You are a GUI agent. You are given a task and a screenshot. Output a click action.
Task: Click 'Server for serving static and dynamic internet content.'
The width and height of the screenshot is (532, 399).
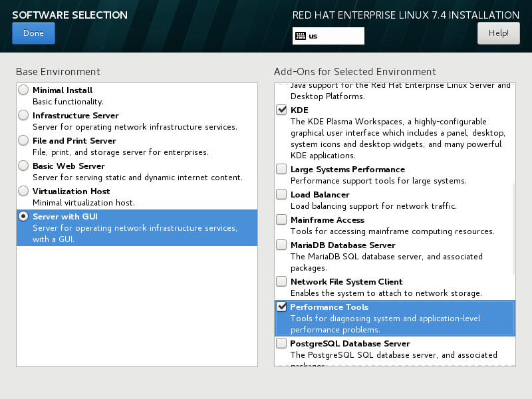point(138,177)
